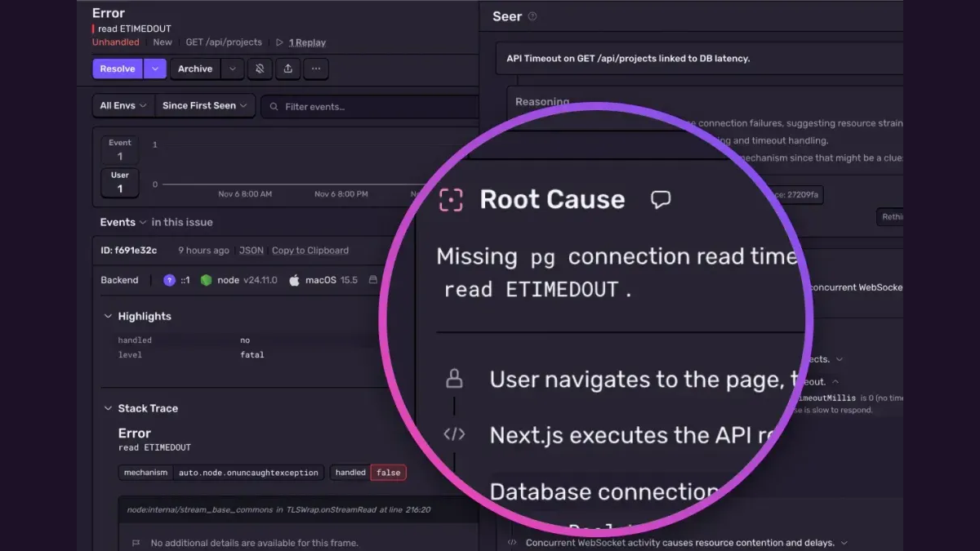Click event ID f691e32c

[129, 251]
